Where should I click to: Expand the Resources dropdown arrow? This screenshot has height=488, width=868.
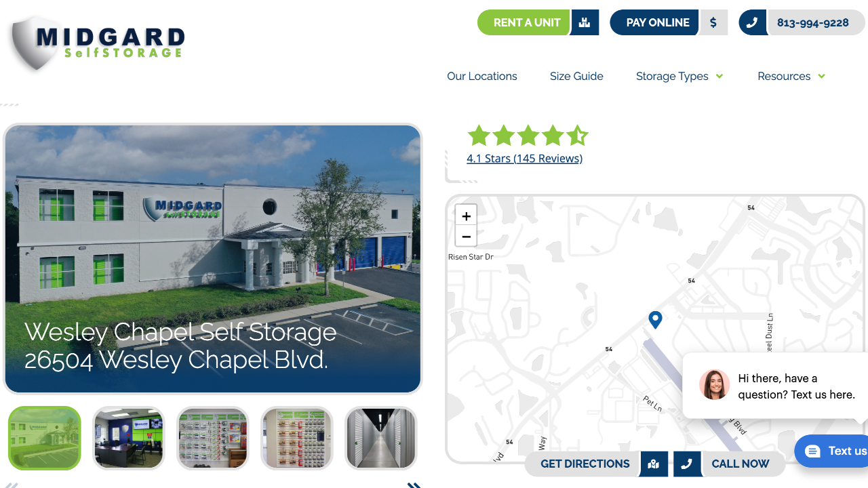[822, 76]
